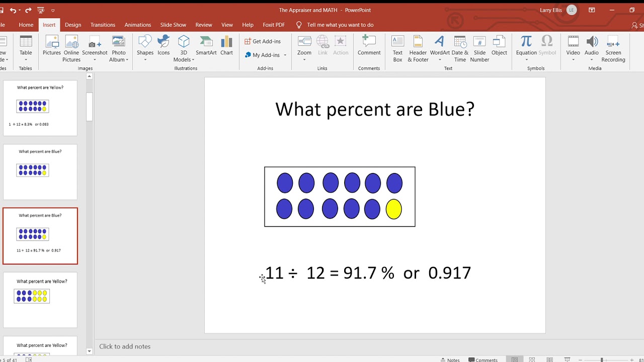Image resolution: width=644 pixels, height=362 pixels.
Task: Take a Screenshot clipping
Action: tap(95, 48)
